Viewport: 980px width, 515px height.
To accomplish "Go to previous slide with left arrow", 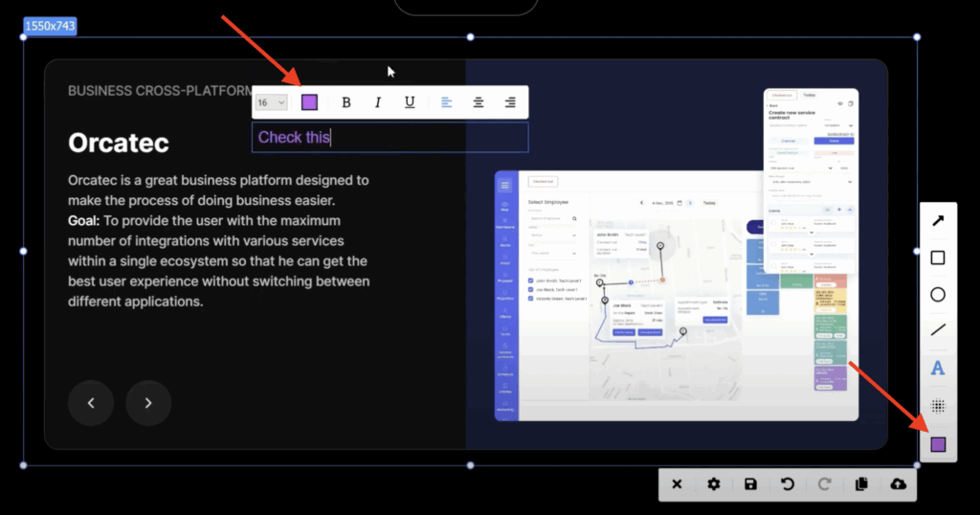I will 91,403.
